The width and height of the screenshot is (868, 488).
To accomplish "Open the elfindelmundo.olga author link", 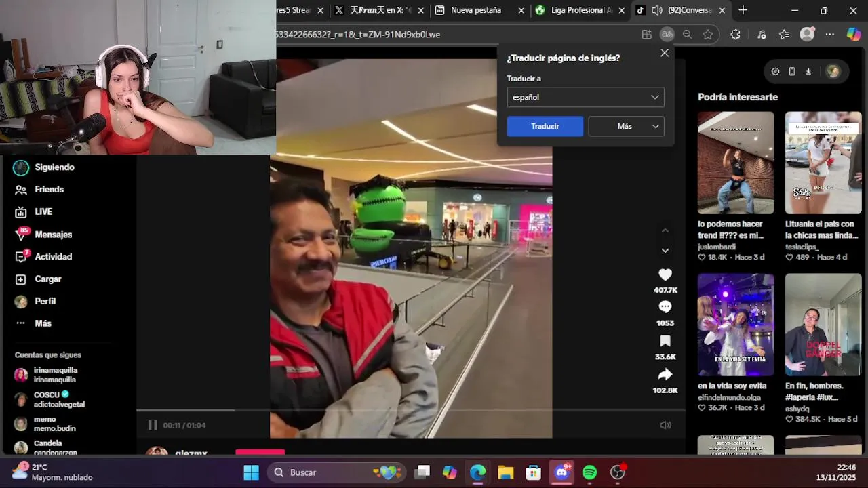I will pyautogui.click(x=729, y=397).
